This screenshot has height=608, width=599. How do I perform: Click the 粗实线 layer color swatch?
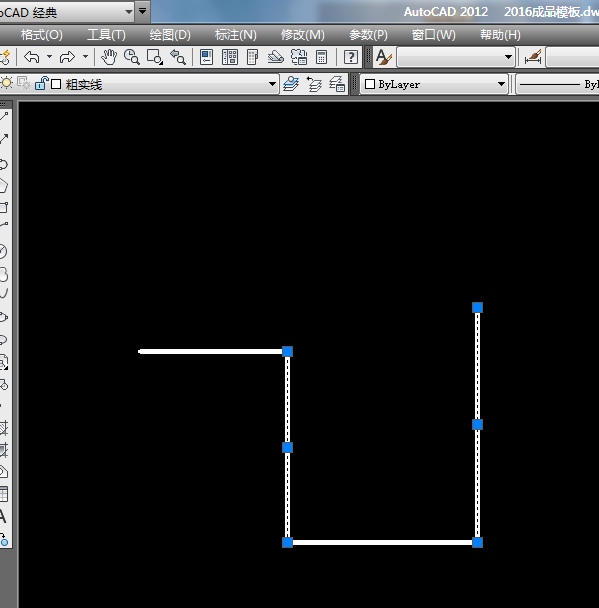pos(56,84)
